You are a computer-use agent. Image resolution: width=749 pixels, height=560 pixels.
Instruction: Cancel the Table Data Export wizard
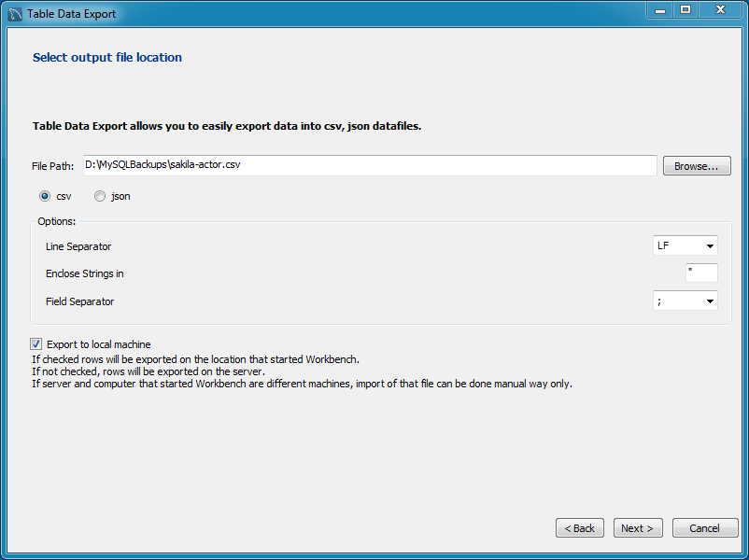pos(705,527)
